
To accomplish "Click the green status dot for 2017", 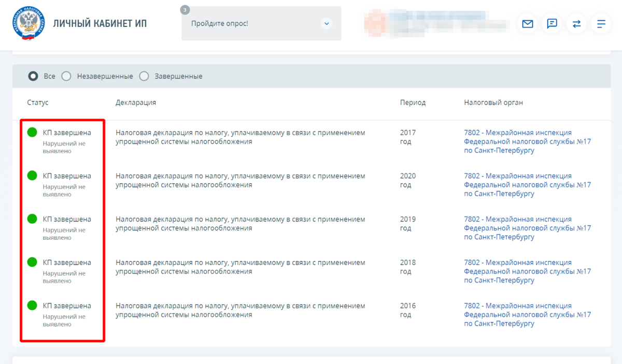I will 33,133.
